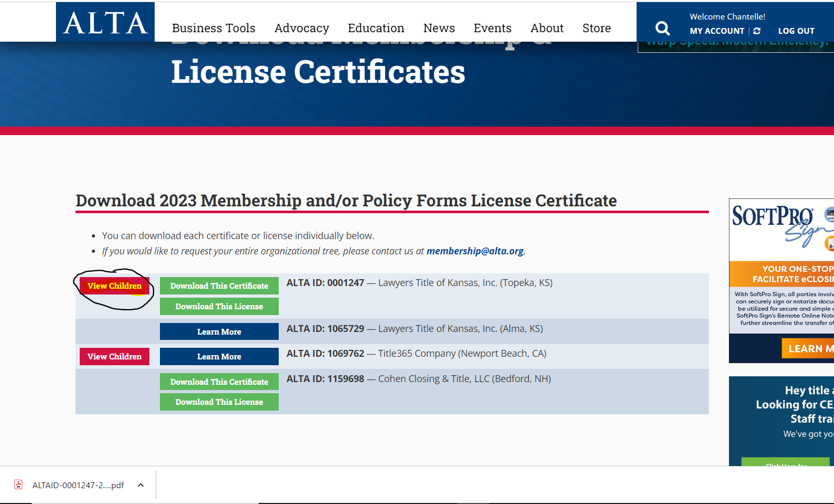Click the account refresh icon
The height and width of the screenshot is (504, 834).
[x=757, y=31]
